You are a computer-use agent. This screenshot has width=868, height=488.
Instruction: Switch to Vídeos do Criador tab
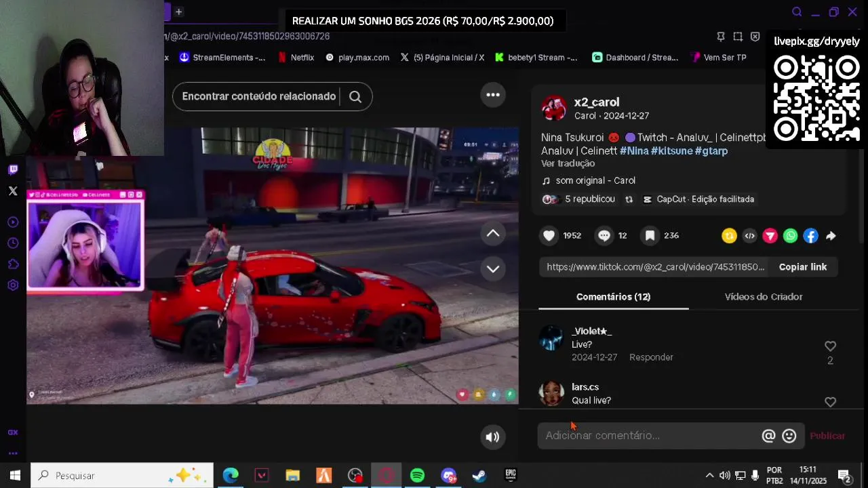764,297
